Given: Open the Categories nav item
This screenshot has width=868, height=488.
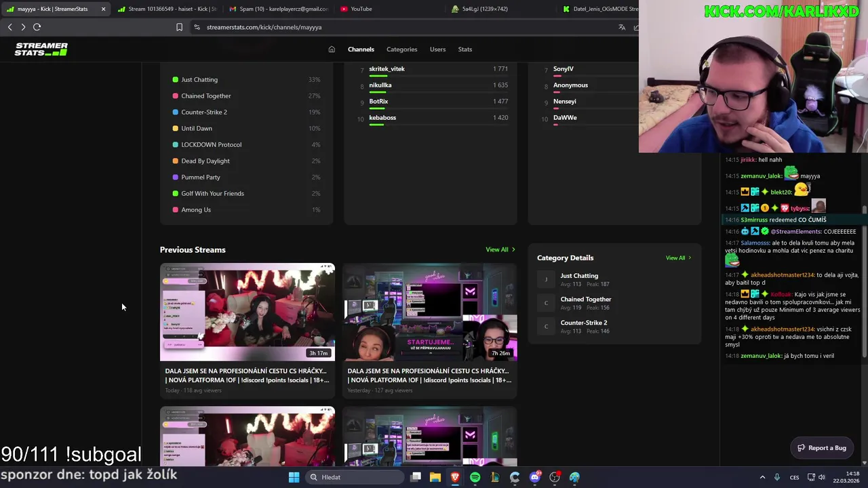Looking at the screenshot, I should click(x=401, y=49).
